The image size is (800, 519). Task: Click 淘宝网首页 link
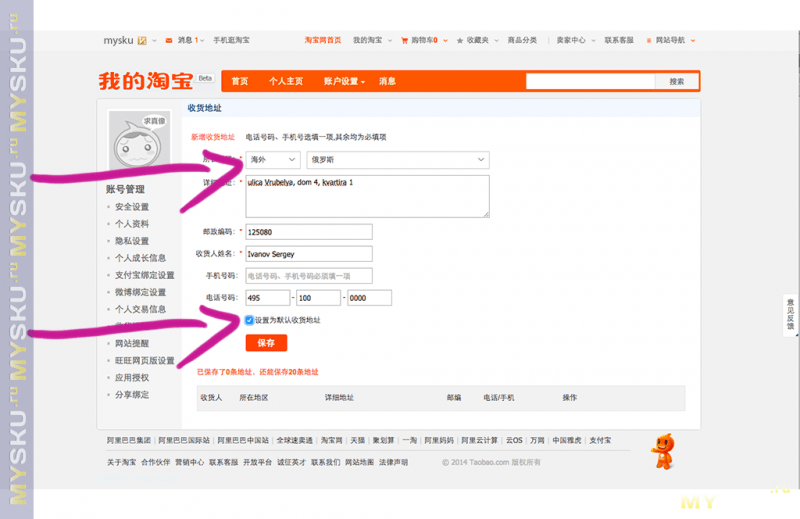pyautogui.click(x=322, y=40)
